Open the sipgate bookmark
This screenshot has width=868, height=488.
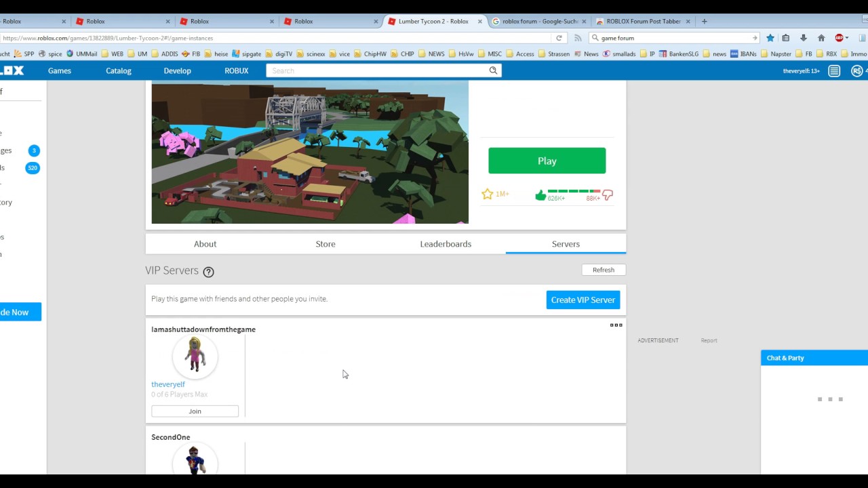[x=246, y=54]
